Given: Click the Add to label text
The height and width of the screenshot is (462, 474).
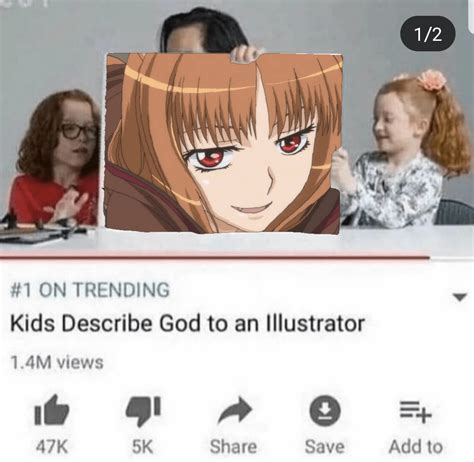Looking at the screenshot, I should tap(416, 447).
